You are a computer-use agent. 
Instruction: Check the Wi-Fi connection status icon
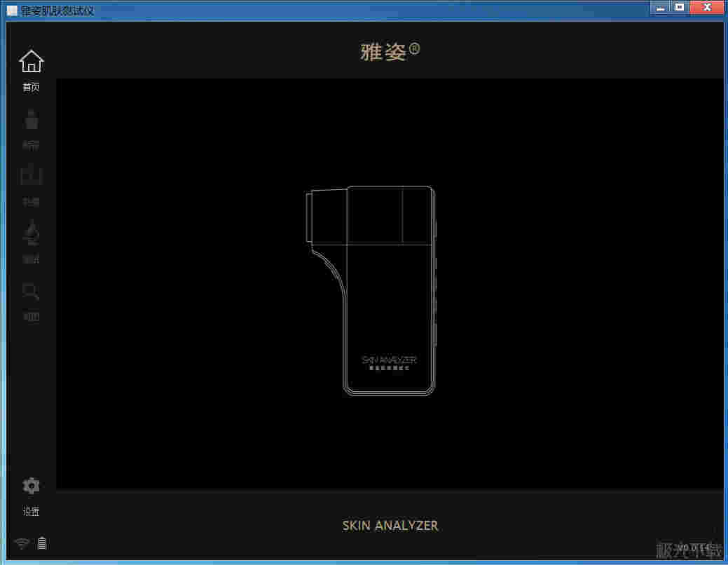click(x=21, y=543)
